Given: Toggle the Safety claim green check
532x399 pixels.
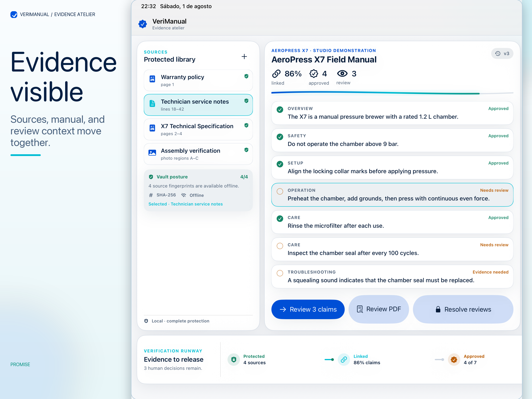Looking at the screenshot, I should click(x=280, y=137).
